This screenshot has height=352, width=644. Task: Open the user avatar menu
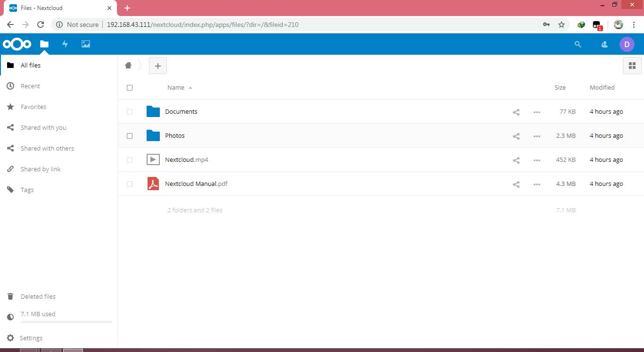[x=627, y=44]
